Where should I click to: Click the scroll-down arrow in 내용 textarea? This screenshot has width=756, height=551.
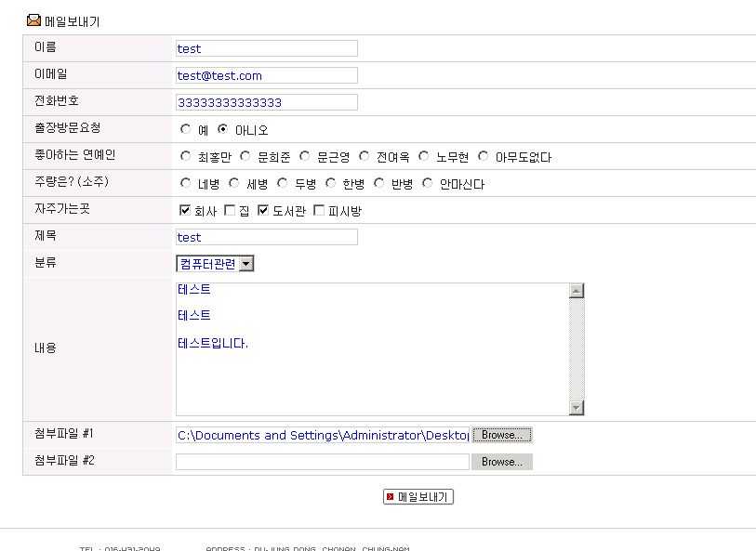pyautogui.click(x=577, y=408)
